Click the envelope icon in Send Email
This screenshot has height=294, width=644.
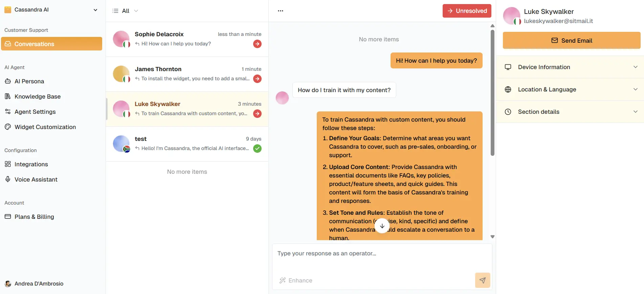554,40
